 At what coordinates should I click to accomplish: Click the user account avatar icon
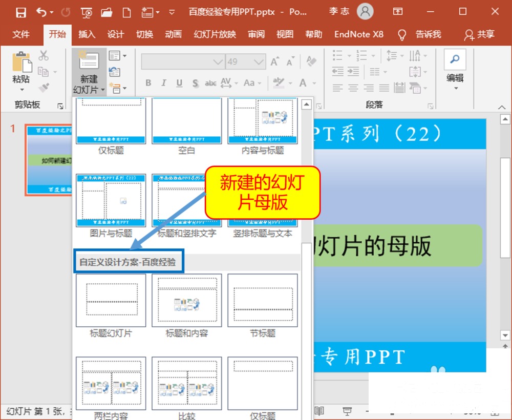click(x=365, y=12)
